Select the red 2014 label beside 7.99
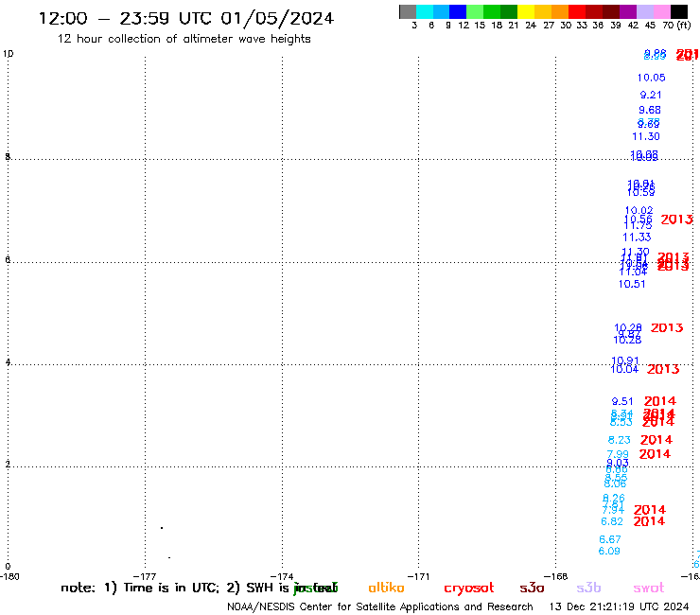Image resolution: width=700 pixels, height=615 pixels. coord(655,454)
